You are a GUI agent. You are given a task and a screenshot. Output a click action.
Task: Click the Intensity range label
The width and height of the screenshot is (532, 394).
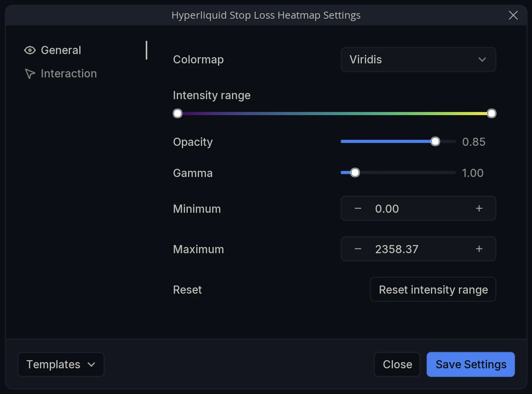tap(212, 95)
